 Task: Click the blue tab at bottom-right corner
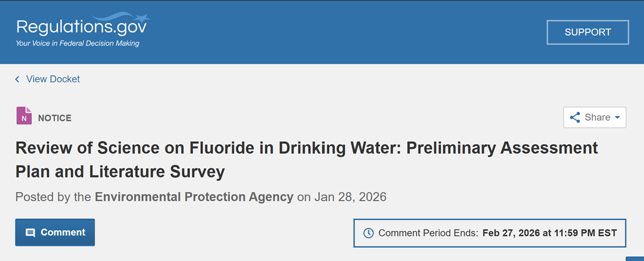(x=635, y=258)
